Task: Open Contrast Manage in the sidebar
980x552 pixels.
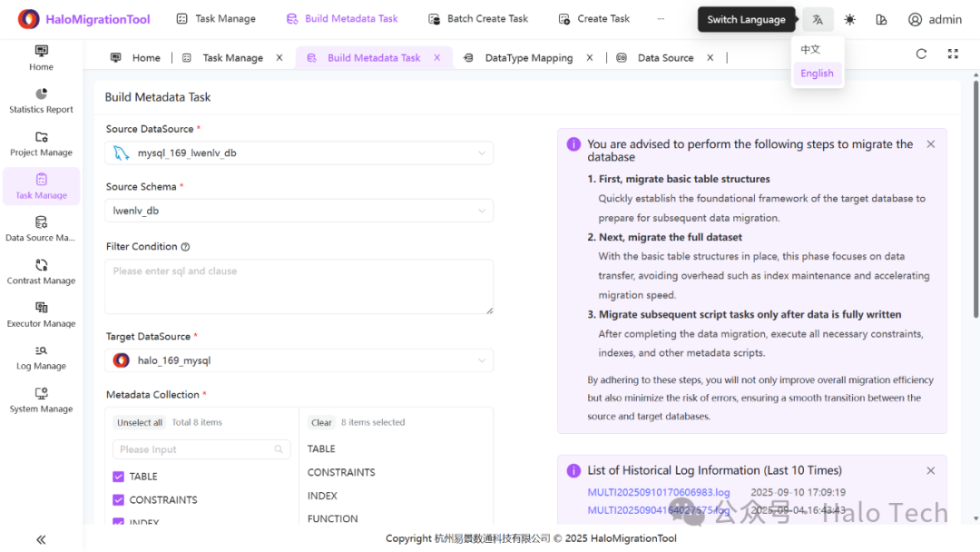Action: coord(41,272)
